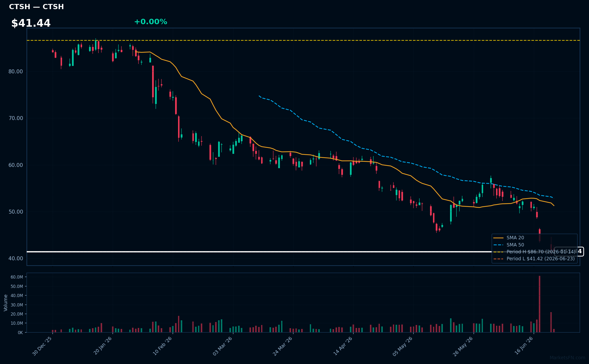Click the 30 Dec '25 date label
The image size is (589, 364).
(x=42, y=346)
